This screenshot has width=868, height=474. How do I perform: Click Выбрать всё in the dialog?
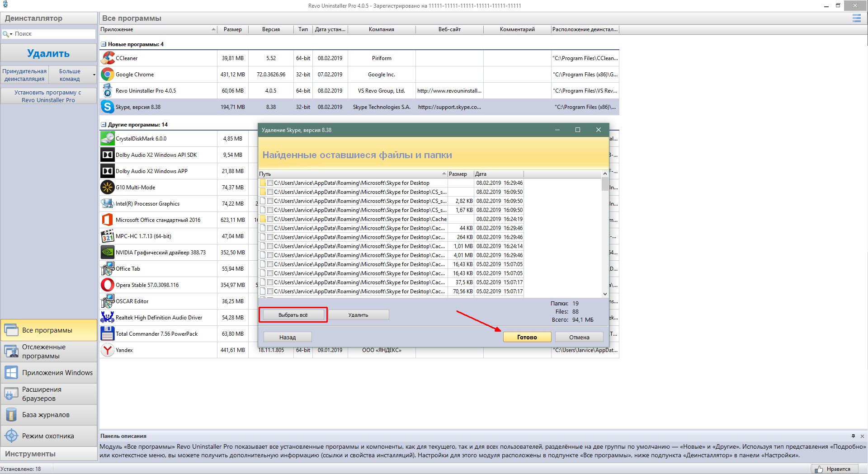(292, 315)
